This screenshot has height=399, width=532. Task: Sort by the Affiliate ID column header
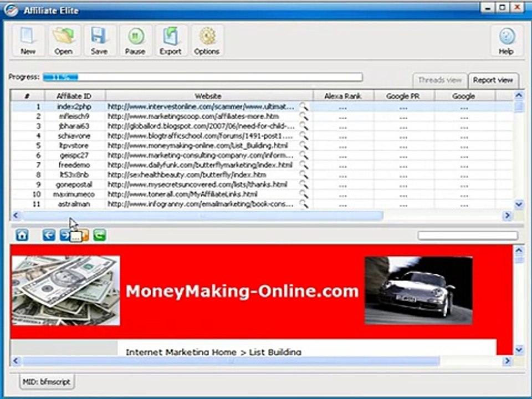coord(74,96)
